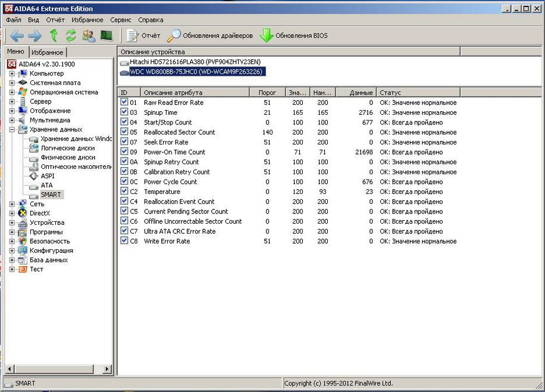545x392 pixels.
Task: Click the Тест icon in tree
Action: click(x=23, y=269)
